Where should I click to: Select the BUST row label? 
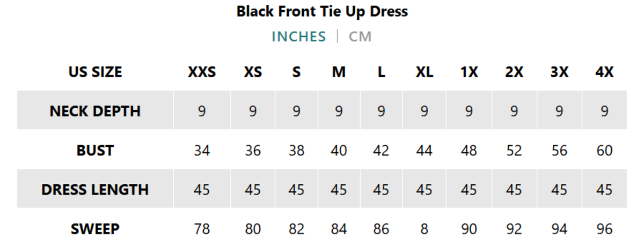(x=95, y=151)
